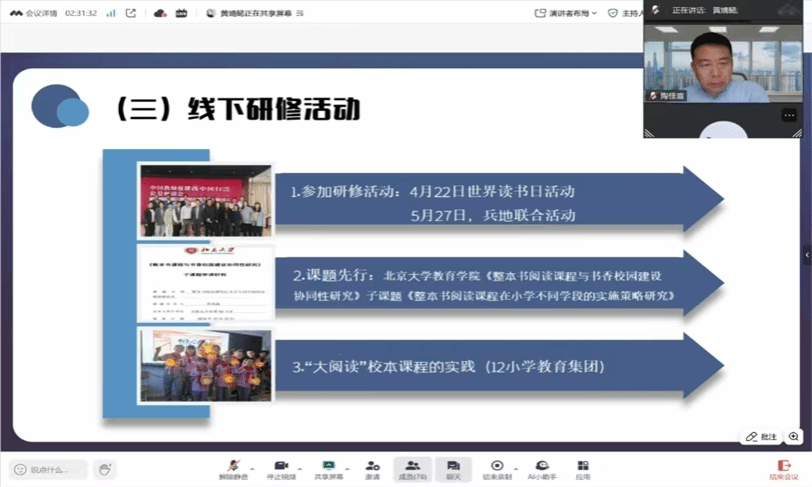
Task: Click the 说点什么 chat input field
Action: pos(48,469)
